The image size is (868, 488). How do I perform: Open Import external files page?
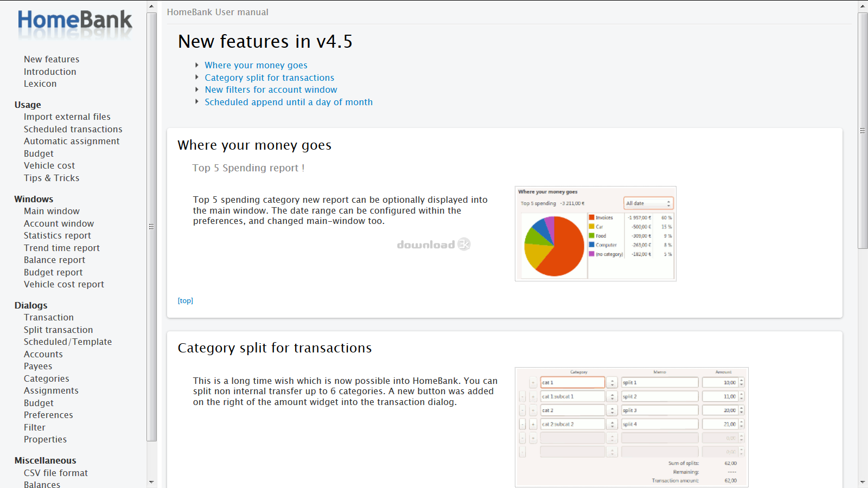[67, 117]
